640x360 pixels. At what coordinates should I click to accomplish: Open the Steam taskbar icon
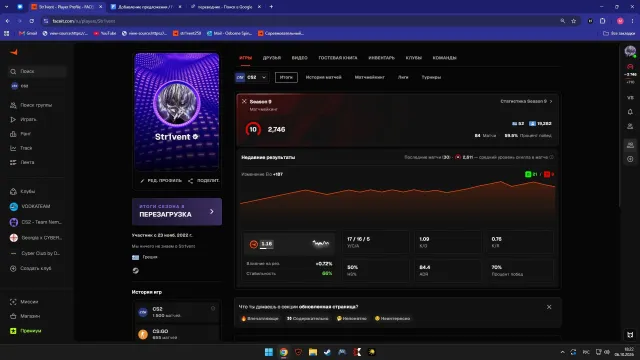pos(327,352)
